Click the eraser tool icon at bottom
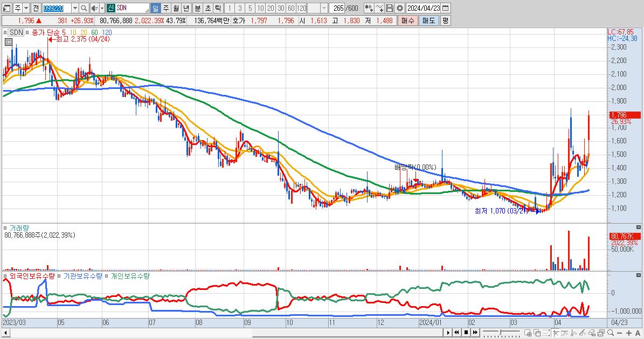This screenshot has height=339, width=644. click(592, 333)
